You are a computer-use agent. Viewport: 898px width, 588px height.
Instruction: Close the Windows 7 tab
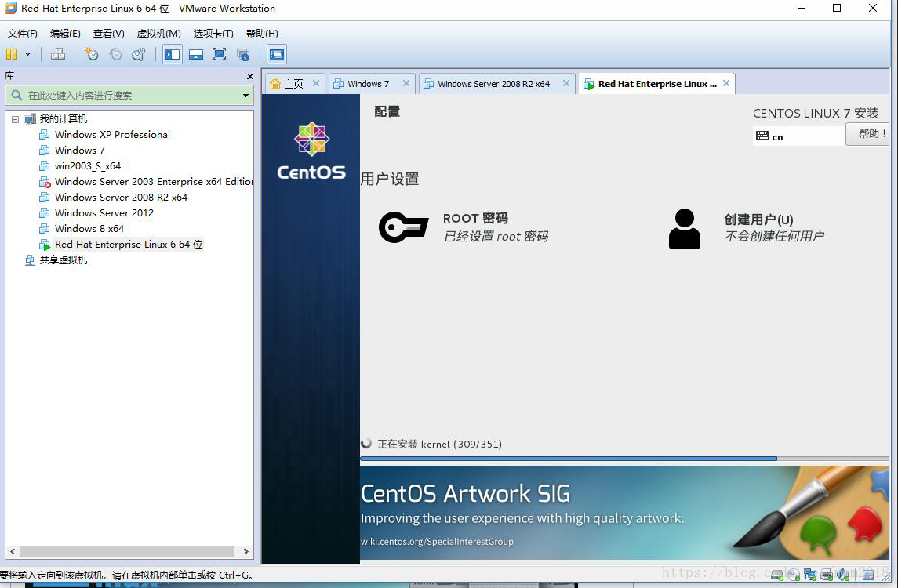406,84
